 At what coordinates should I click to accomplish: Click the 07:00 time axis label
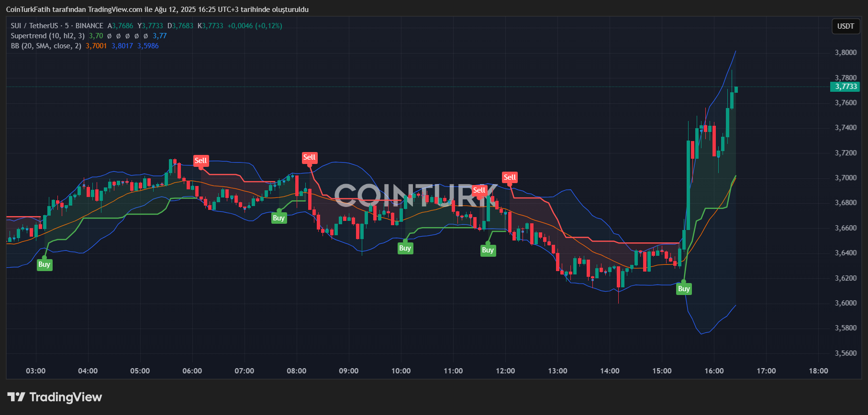245,371
